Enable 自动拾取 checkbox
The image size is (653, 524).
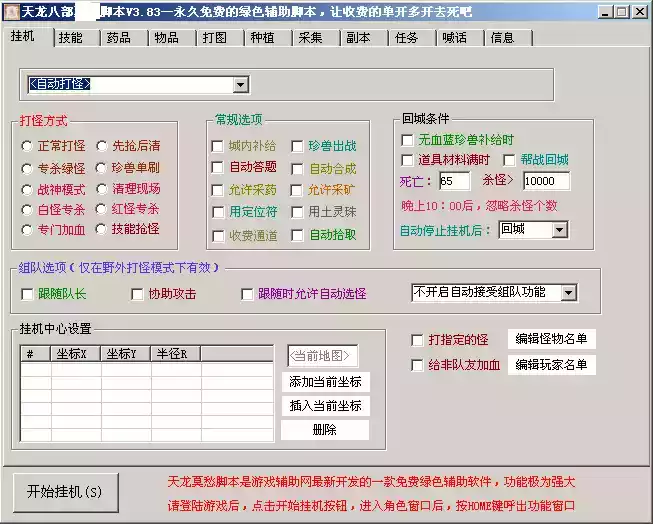pos(297,235)
